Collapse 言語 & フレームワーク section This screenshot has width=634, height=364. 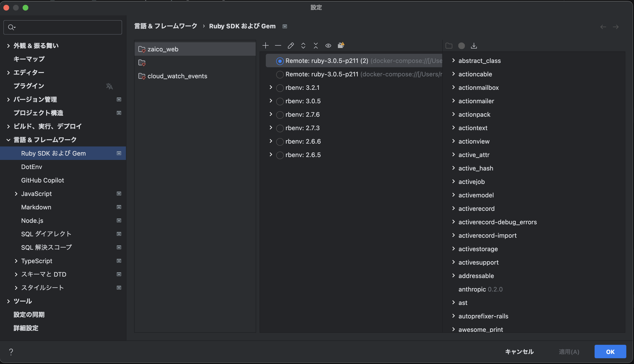[8, 140]
